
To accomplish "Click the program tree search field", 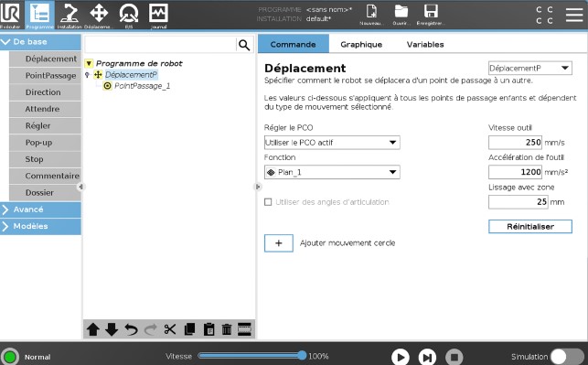I will 161,45.
